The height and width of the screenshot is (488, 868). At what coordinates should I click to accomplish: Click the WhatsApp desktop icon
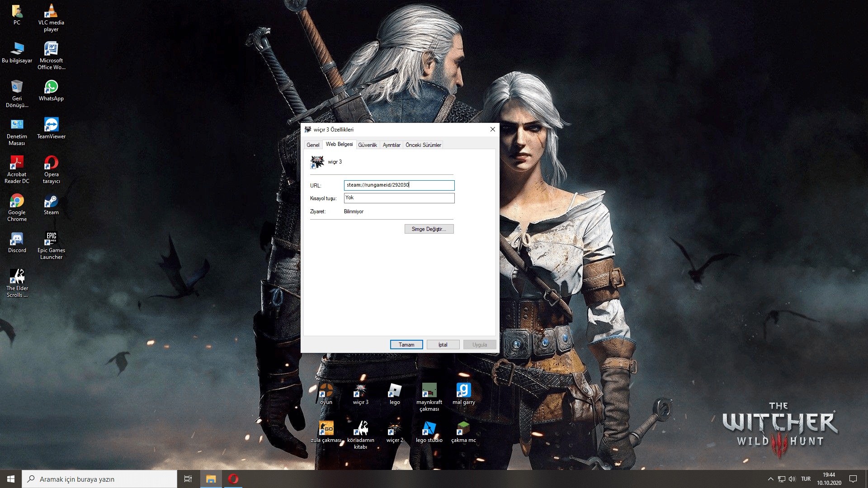(x=51, y=88)
